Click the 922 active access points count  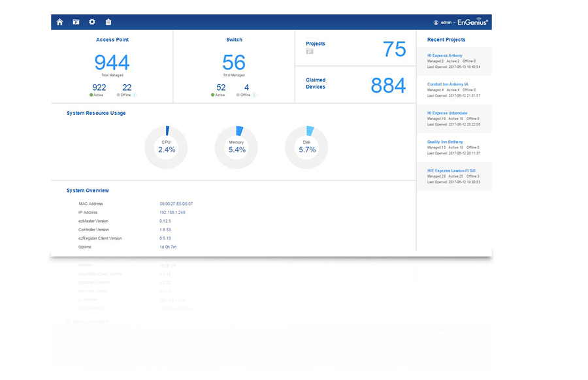pyautogui.click(x=99, y=87)
